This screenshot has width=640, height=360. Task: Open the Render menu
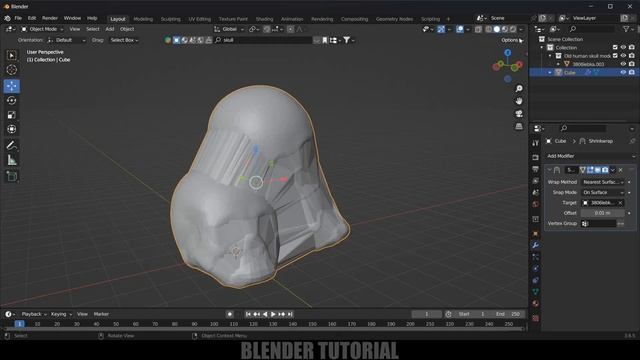(50, 18)
